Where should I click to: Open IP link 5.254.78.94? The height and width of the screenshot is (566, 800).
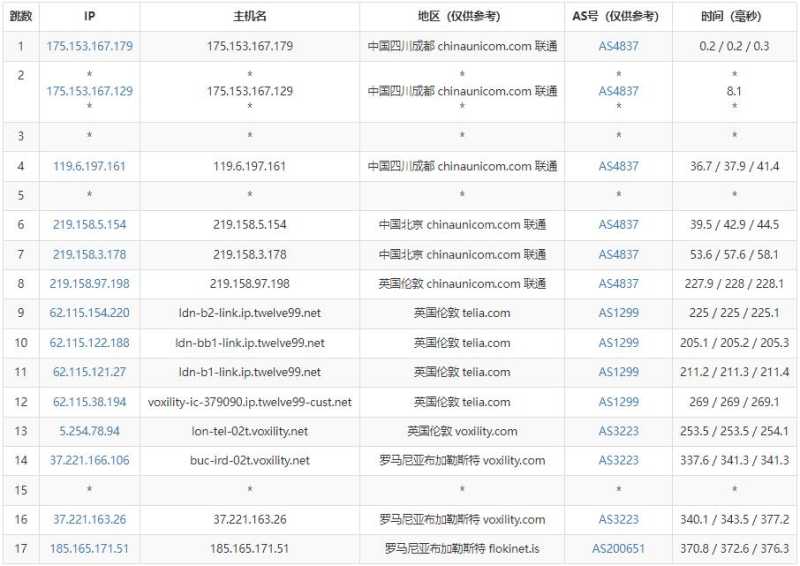point(89,431)
